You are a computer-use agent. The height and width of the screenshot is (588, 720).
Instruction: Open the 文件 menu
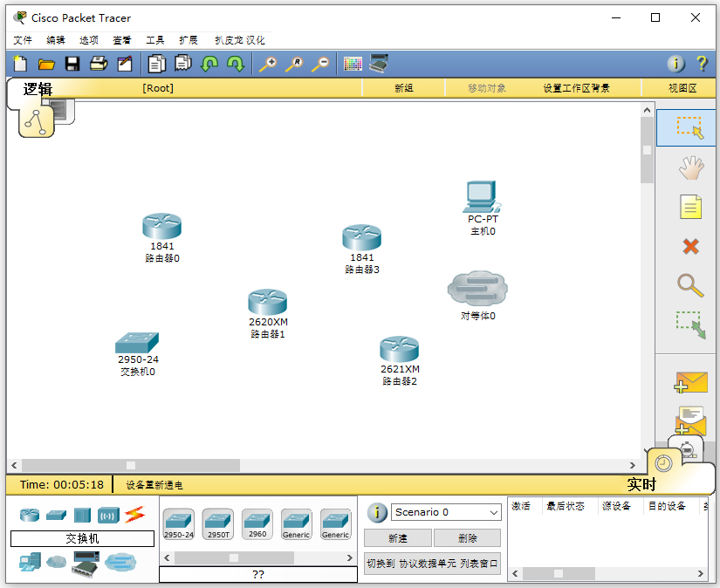tap(22, 39)
